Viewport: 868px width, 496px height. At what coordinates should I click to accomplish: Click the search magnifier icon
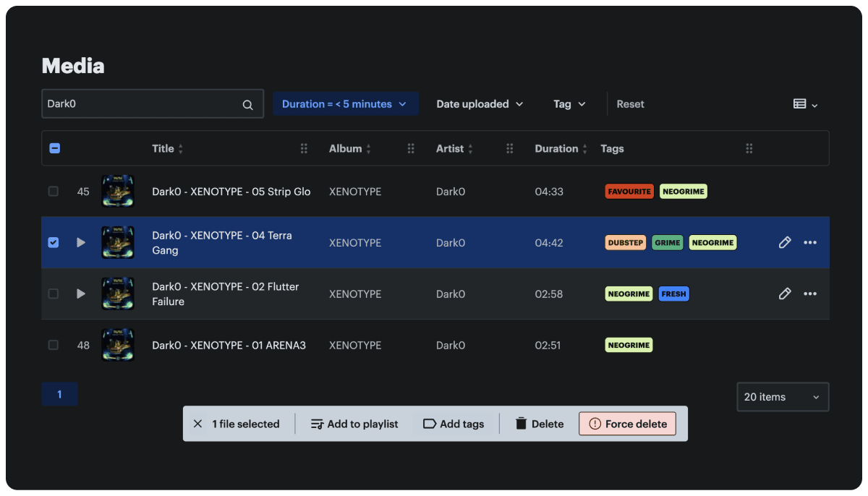[x=248, y=103]
